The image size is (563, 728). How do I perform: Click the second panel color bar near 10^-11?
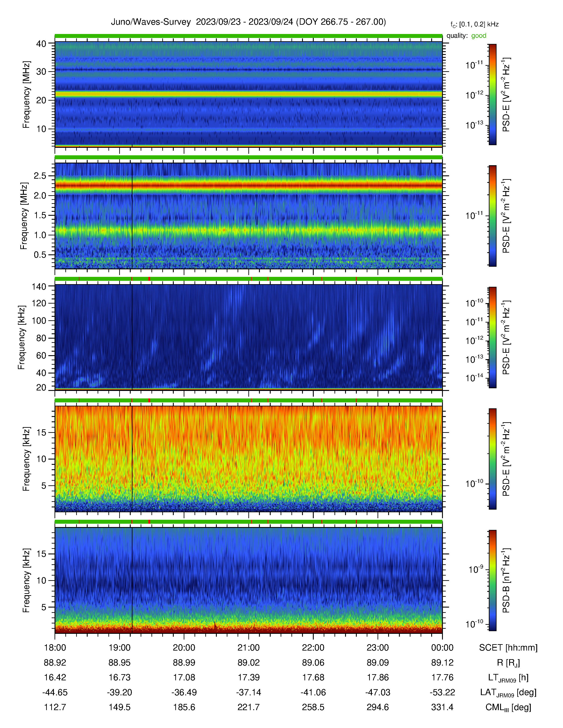coord(492,216)
